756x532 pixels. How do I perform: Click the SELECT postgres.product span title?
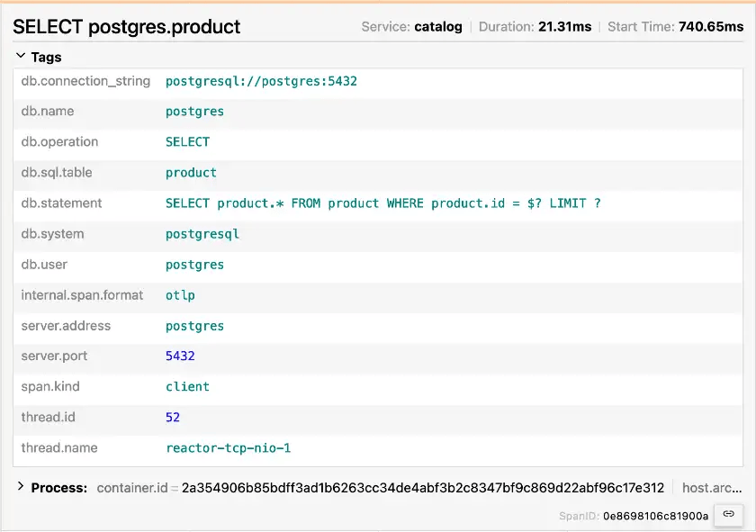click(x=127, y=26)
